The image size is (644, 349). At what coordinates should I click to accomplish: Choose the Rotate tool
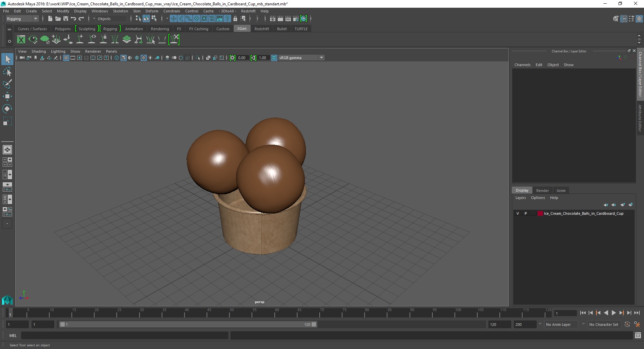pos(7,108)
